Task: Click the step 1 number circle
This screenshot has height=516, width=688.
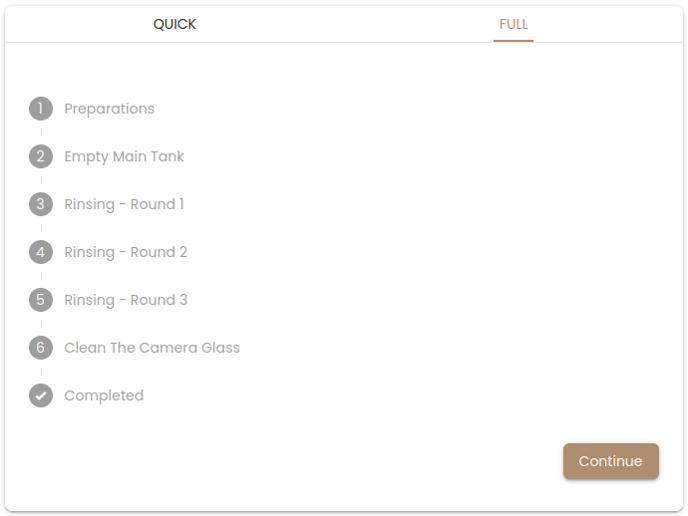Action: (41, 108)
